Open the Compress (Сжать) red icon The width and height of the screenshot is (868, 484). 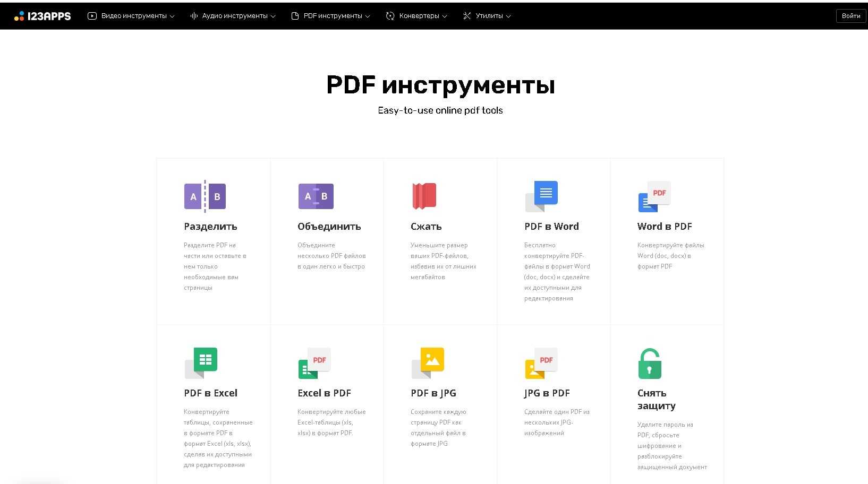424,196
